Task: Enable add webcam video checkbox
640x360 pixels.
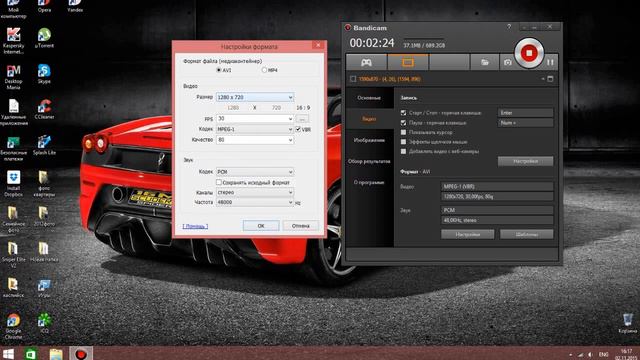Action: [403, 151]
